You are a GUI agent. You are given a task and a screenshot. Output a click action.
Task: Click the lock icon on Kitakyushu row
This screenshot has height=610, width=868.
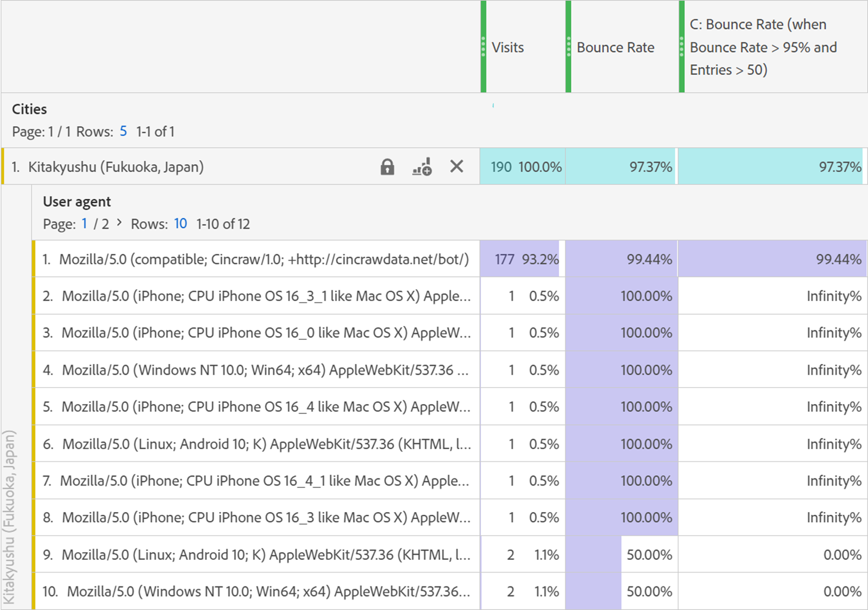[387, 167]
